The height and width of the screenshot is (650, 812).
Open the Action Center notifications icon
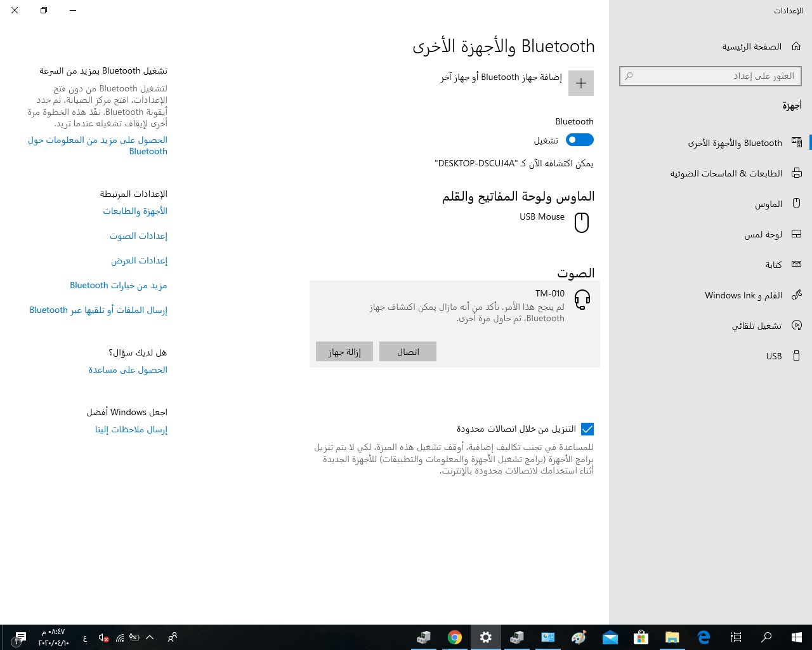[20, 637]
